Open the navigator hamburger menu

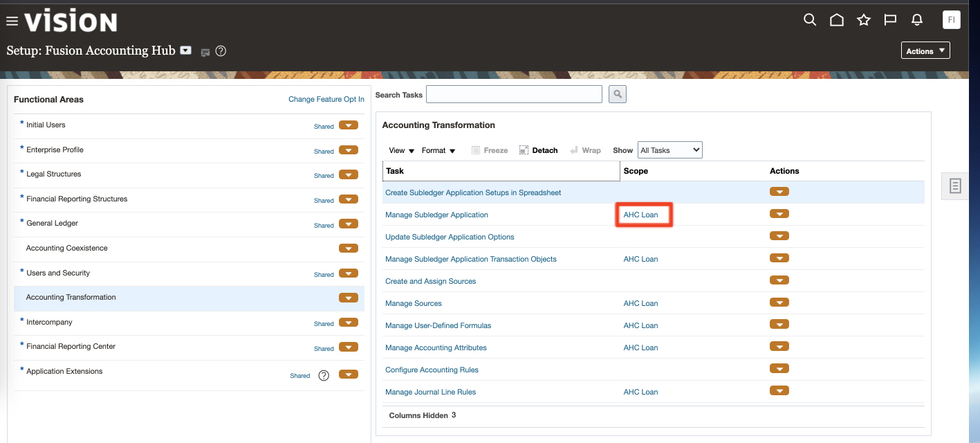[x=12, y=20]
